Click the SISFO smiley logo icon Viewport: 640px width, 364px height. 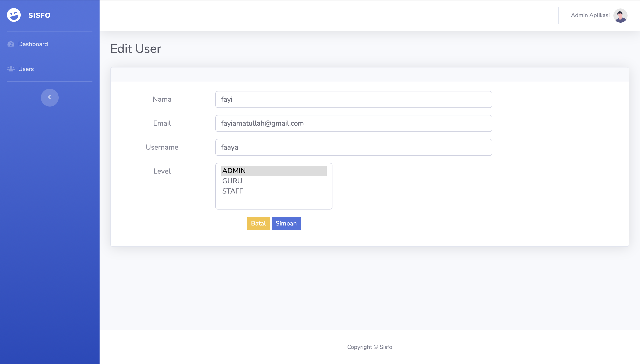coord(14,15)
